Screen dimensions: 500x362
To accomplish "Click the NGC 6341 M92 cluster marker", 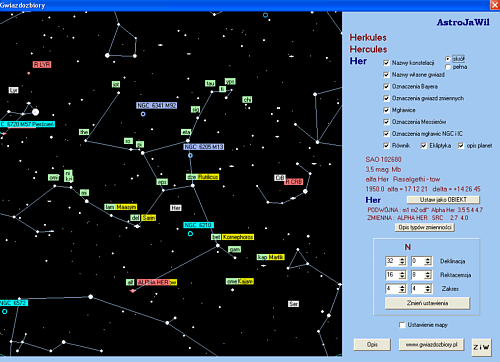I will 143,114.
